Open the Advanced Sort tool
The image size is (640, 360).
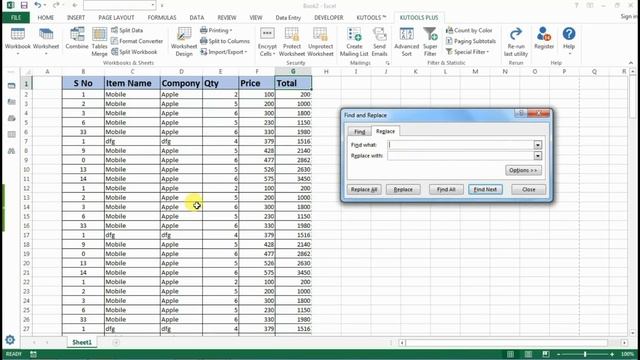click(407, 41)
